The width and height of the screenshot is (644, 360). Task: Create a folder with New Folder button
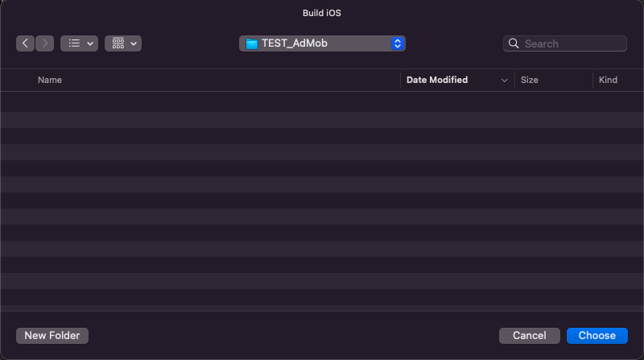pos(52,336)
